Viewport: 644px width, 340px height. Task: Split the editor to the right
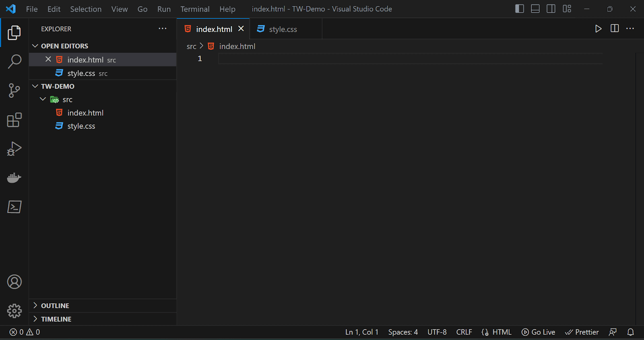click(615, 29)
